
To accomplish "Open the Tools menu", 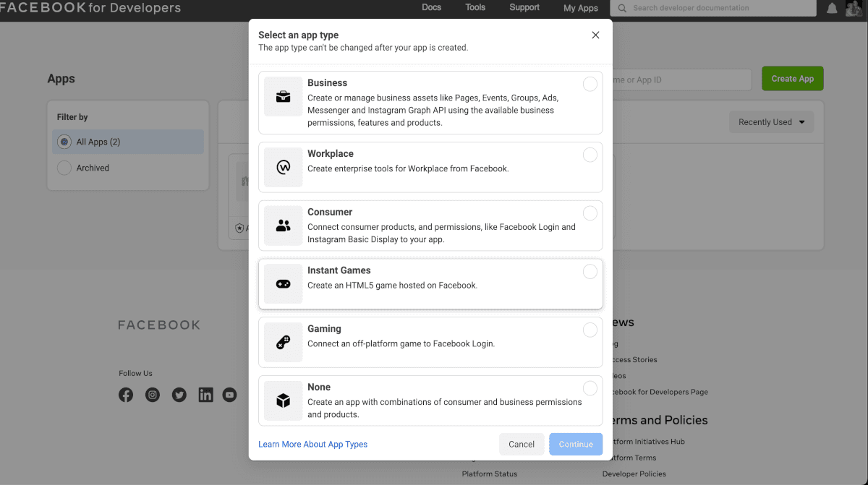I will tap(475, 7).
